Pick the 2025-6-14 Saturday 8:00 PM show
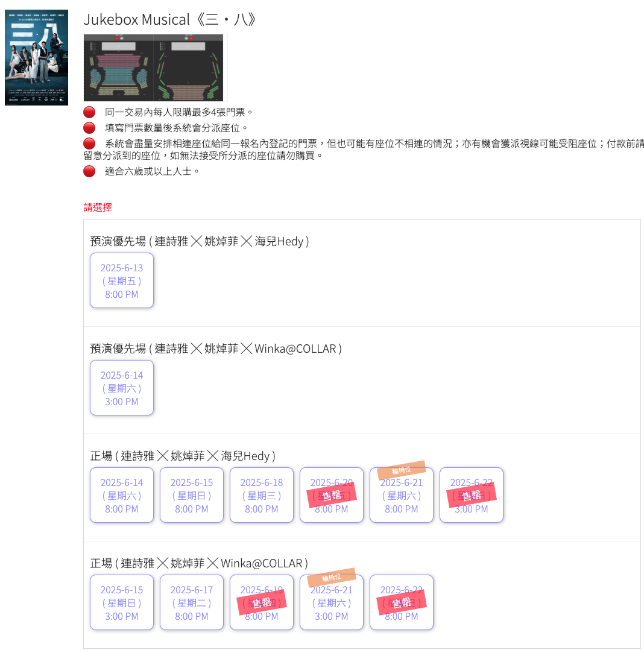The width and height of the screenshot is (644, 653). (x=122, y=496)
